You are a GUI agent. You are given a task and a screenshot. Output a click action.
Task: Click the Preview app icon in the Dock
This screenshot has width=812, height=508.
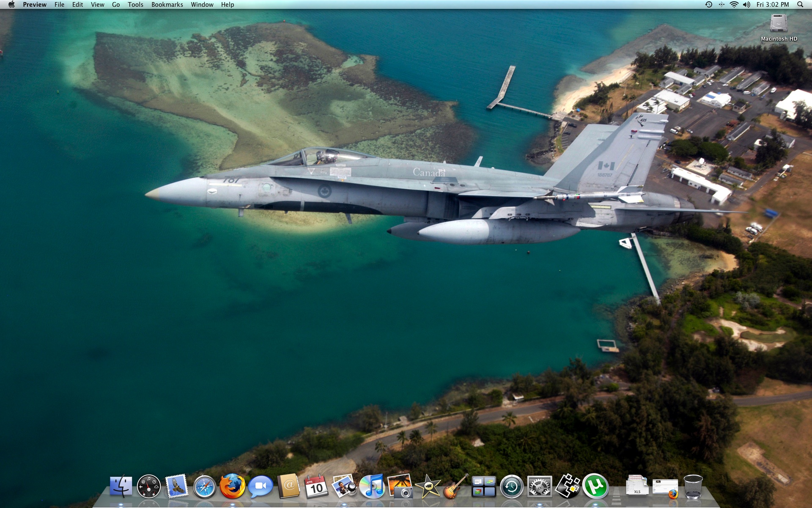pyautogui.click(x=344, y=486)
